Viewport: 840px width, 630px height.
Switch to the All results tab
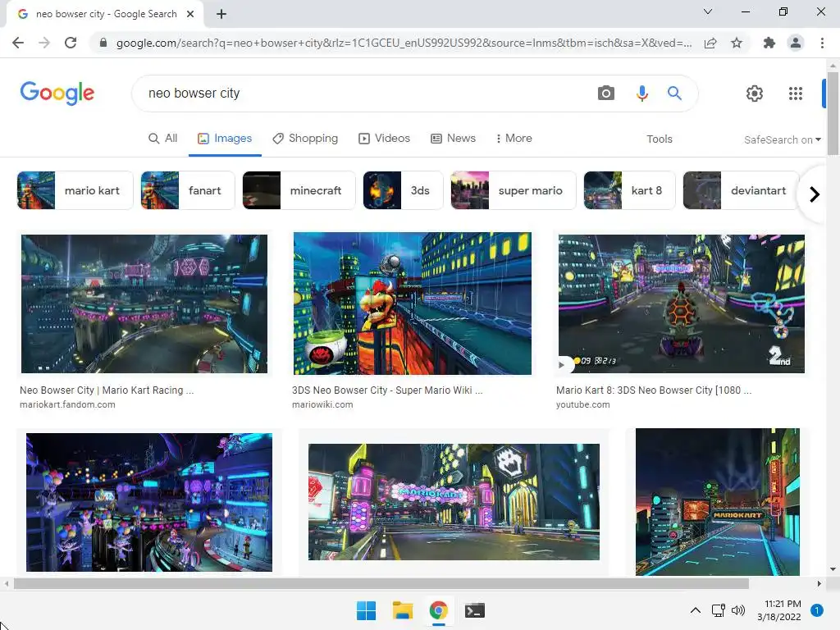tap(163, 138)
